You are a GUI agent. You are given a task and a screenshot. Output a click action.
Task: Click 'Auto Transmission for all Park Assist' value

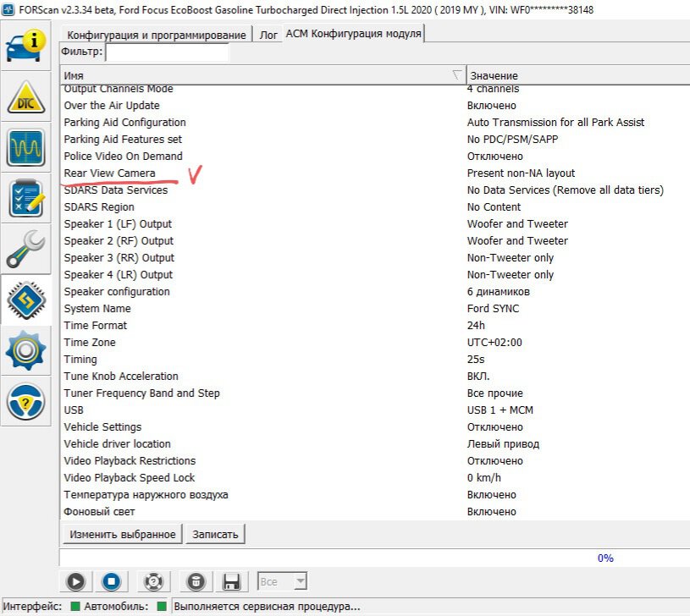pos(555,122)
